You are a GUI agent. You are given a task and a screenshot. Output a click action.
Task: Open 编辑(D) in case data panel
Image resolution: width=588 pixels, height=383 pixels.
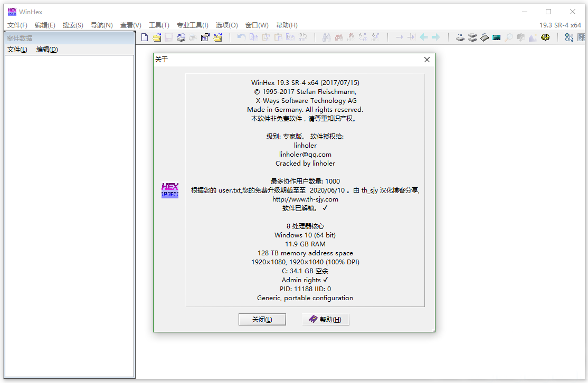click(47, 50)
